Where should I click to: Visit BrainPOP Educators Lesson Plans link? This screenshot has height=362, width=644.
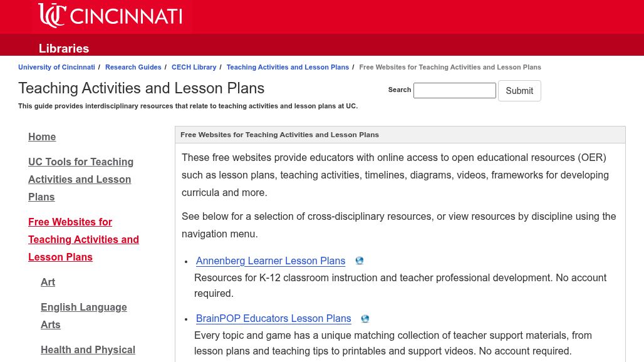click(x=273, y=318)
